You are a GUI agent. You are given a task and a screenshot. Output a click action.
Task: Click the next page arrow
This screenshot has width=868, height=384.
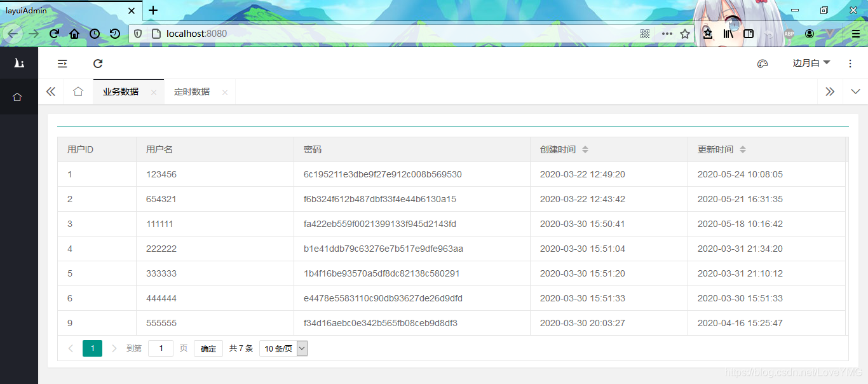coord(114,348)
